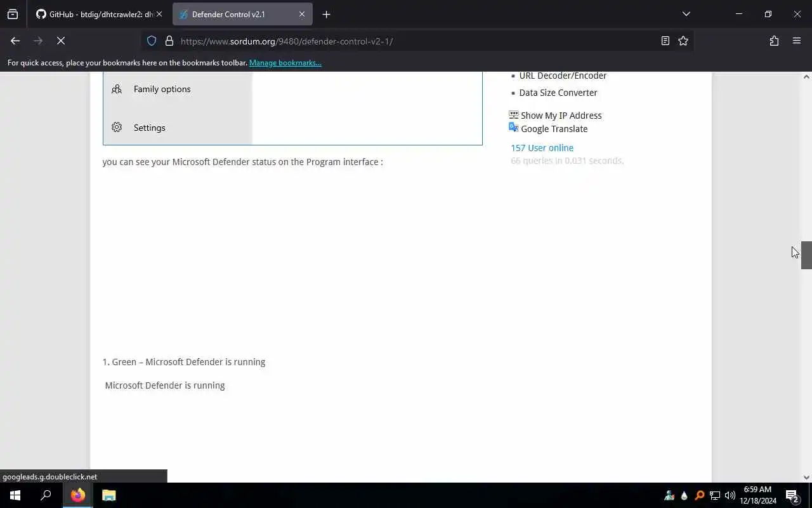Screen dimensions: 812x508
Task: Open the Google Translate link
Action: [x=554, y=129]
